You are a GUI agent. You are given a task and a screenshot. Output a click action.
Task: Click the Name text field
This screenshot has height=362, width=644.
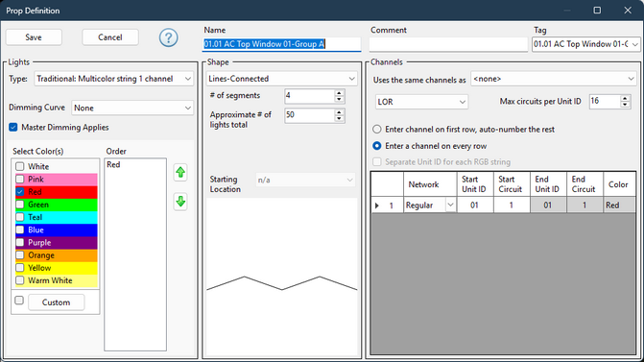coord(282,44)
